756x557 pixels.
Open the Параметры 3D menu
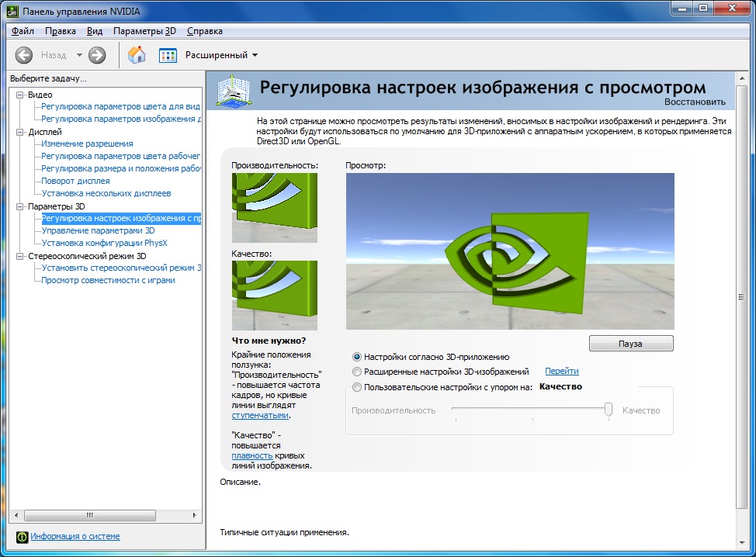tap(144, 31)
